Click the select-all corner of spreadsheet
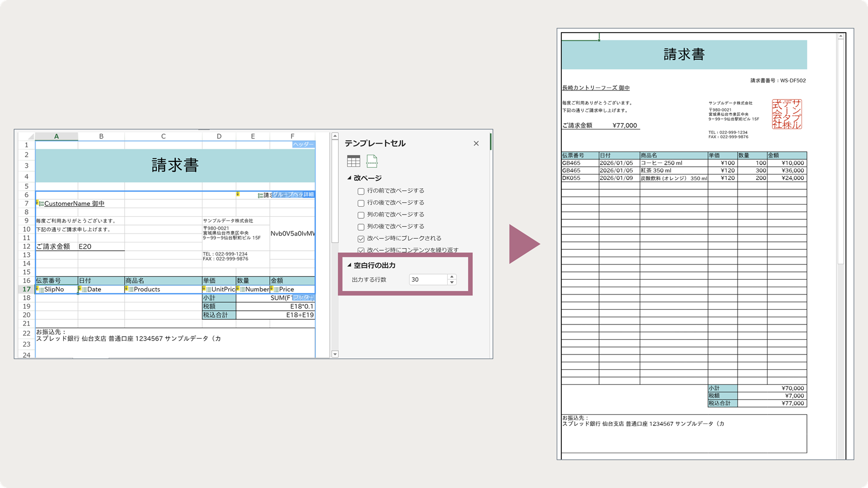868x488 pixels. 26,136
